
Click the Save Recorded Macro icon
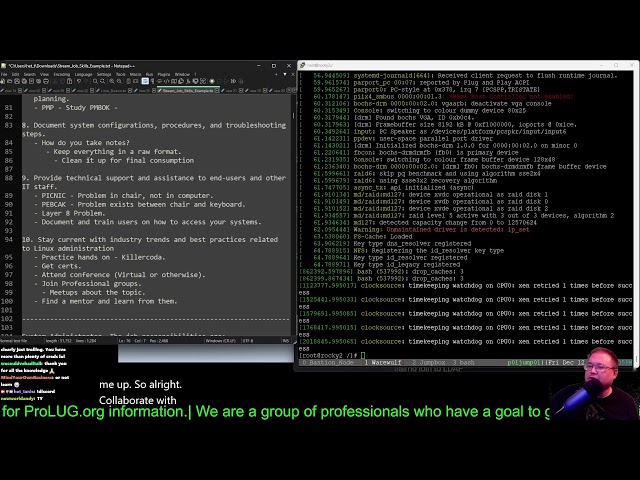point(241,81)
